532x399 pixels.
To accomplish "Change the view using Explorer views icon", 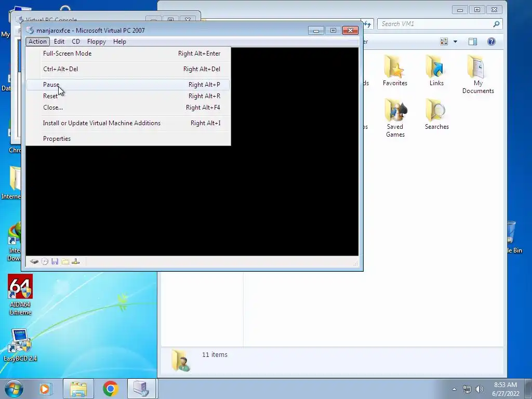I will pos(444,42).
